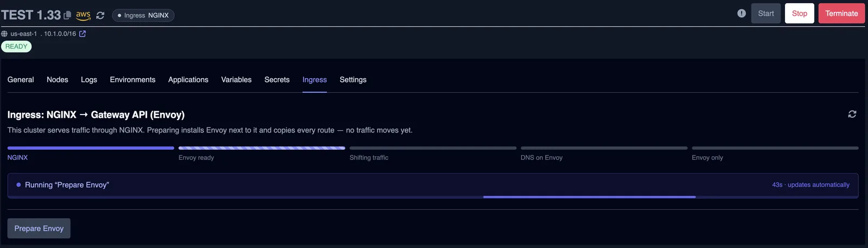Open the Secrets tab
The image size is (868, 248).
click(x=277, y=80)
